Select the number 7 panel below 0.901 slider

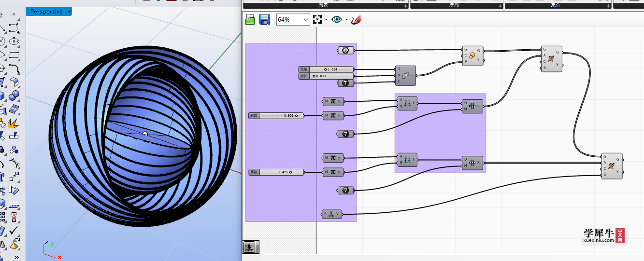pos(345,134)
